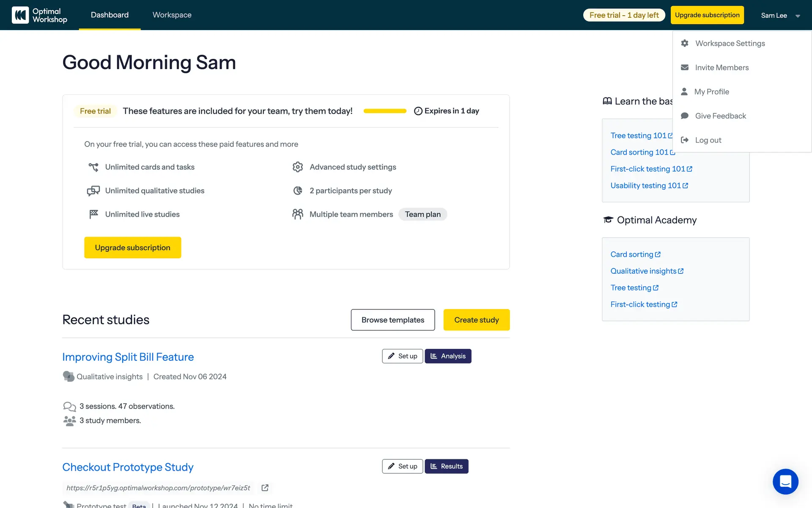Click the Free trial 1 day left badge
This screenshot has height=508, width=812.
coord(624,15)
